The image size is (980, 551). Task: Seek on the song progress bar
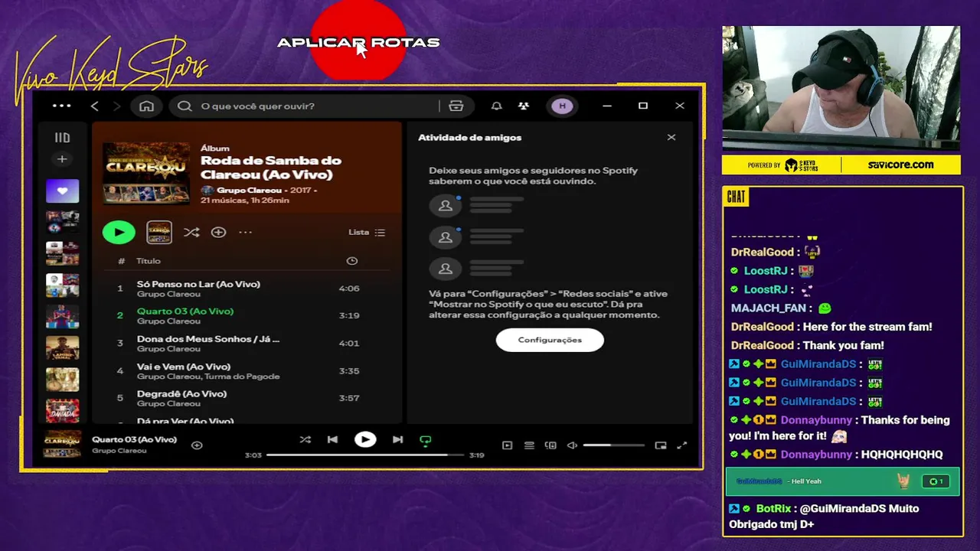(365, 455)
